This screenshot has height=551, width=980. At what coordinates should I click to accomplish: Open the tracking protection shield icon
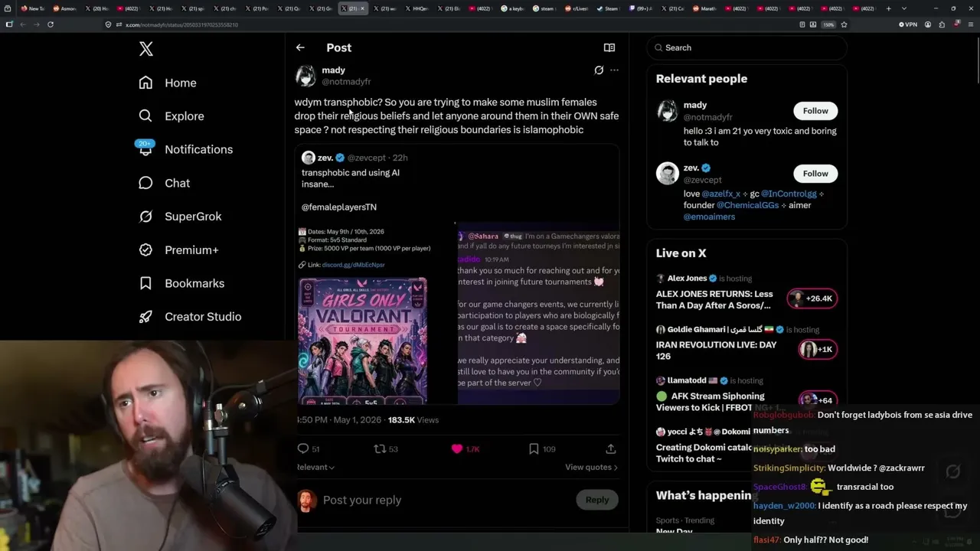(109, 24)
